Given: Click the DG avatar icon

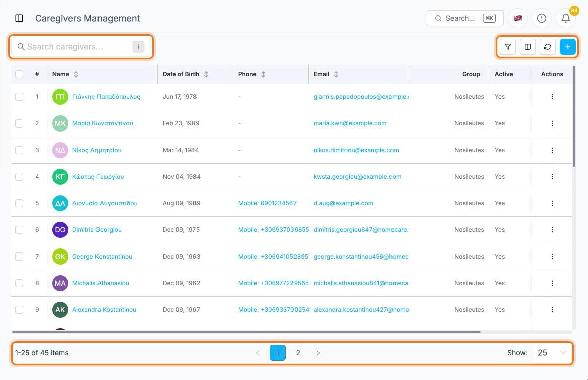Looking at the screenshot, I should (x=60, y=229).
